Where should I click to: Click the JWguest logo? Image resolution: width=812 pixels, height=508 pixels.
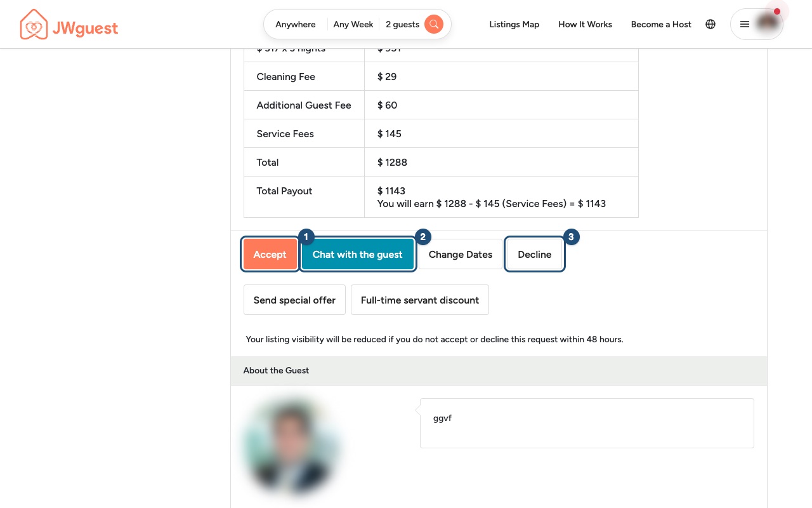coord(69,25)
